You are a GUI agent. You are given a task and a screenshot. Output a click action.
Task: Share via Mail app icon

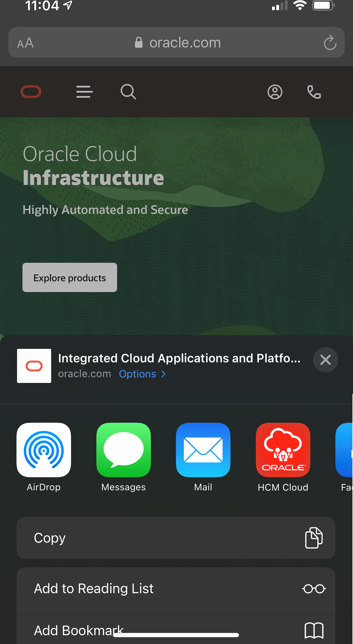click(x=203, y=450)
